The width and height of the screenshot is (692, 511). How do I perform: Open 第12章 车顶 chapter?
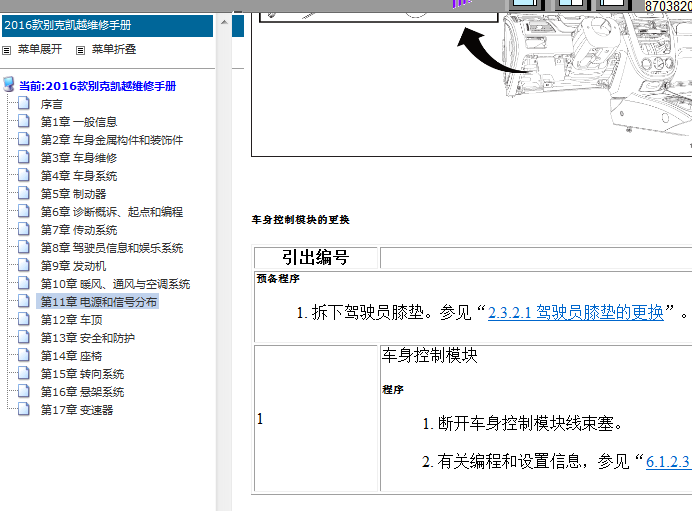[71, 320]
